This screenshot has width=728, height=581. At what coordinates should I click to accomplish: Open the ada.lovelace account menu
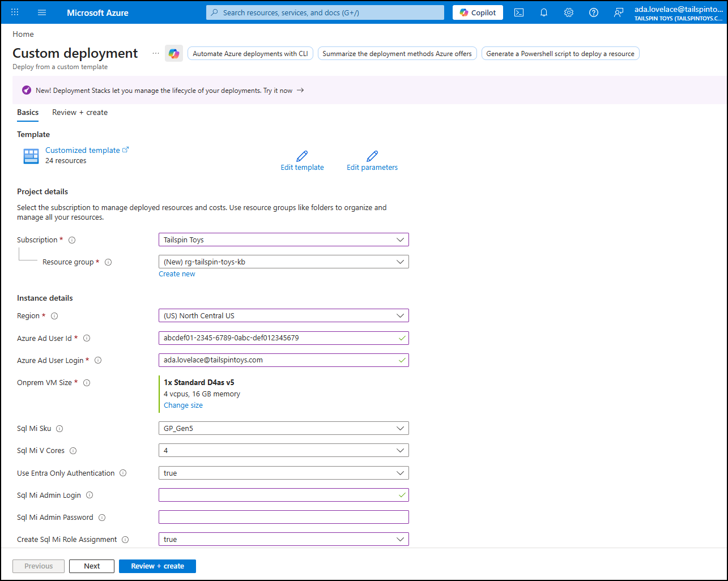coord(679,12)
